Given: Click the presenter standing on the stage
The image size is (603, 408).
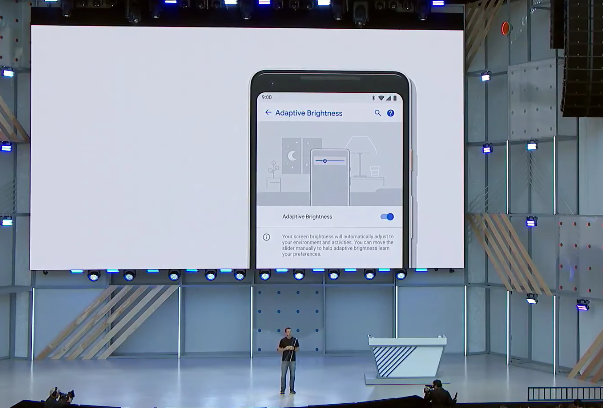Looking at the screenshot, I should [x=288, y=362].
